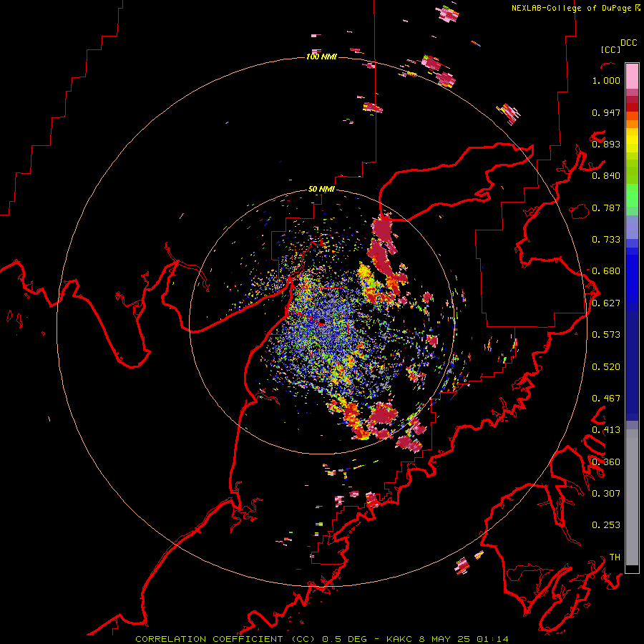The width and height of the screenshot is (644, 644).
Task: Click the 0.413 legend value
Action: [x=606, y=430]
